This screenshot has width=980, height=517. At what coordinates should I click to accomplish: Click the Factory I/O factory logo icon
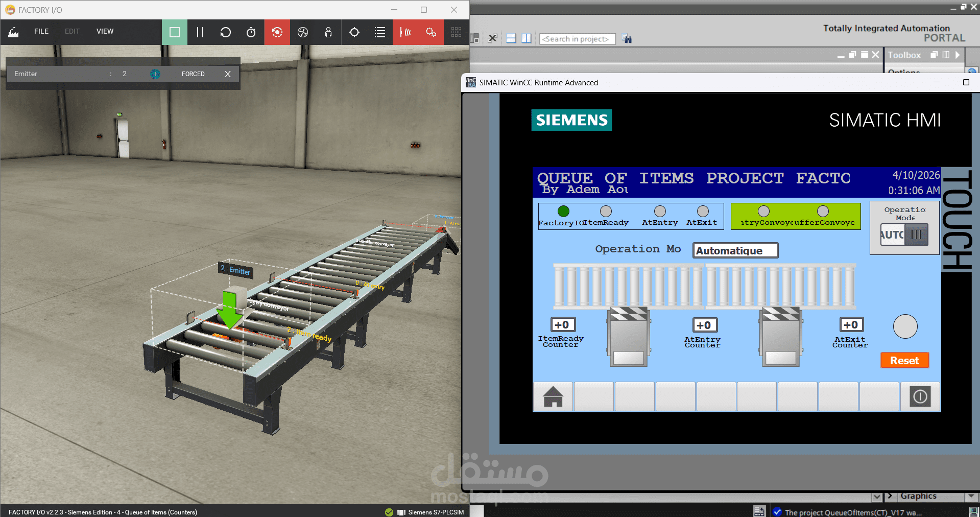(x=13, y=32)
